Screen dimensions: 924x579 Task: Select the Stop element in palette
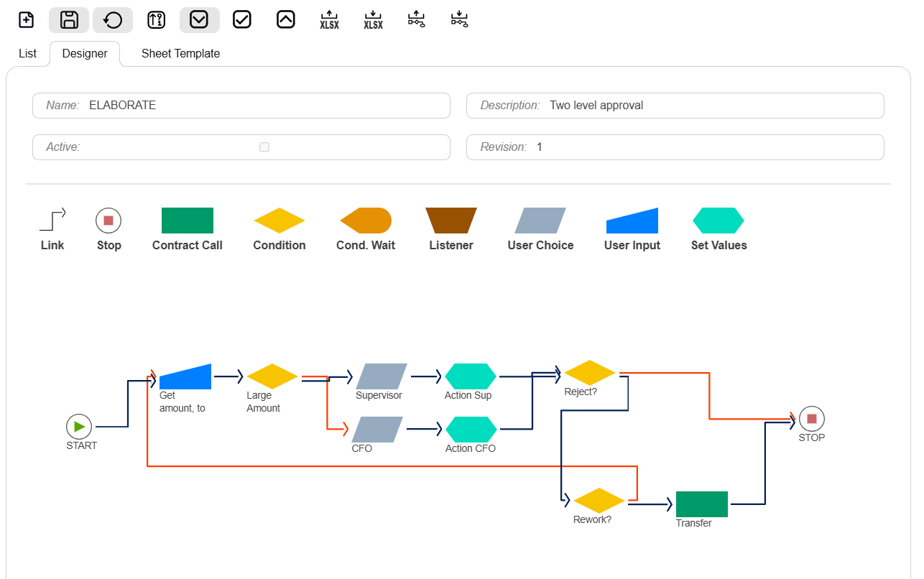pos(108,220)
